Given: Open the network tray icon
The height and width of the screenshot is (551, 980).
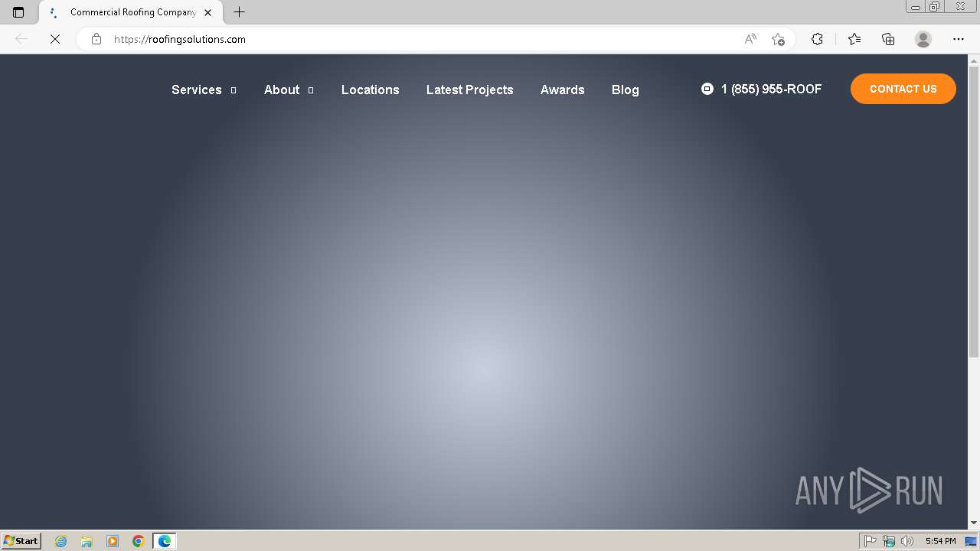Looking at the screenshot, I should (889, 541).
